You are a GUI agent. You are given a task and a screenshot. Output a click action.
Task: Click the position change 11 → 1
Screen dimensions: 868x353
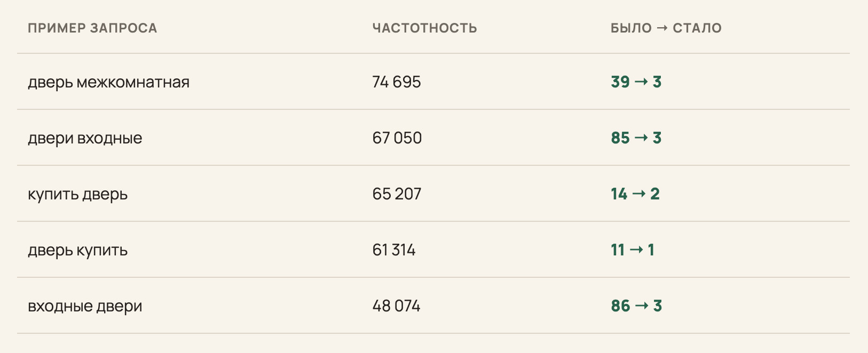[633, 250]
